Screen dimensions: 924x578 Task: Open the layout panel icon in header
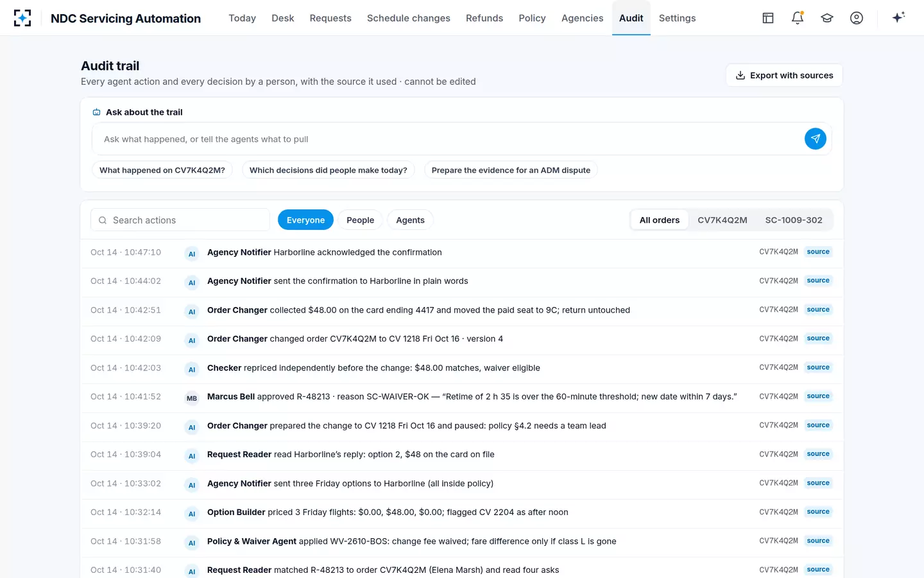[768, 18]
